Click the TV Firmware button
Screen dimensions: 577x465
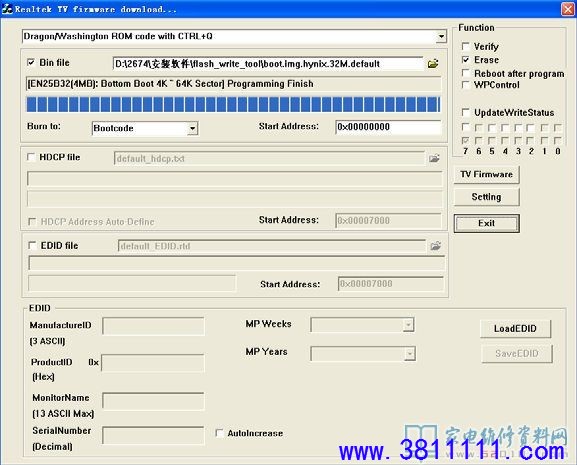[x=486, y=174]
